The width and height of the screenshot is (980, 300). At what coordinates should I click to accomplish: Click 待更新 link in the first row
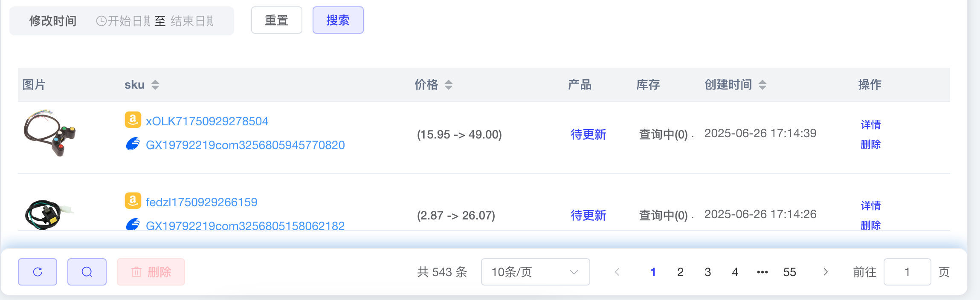[x=588, y=135]
